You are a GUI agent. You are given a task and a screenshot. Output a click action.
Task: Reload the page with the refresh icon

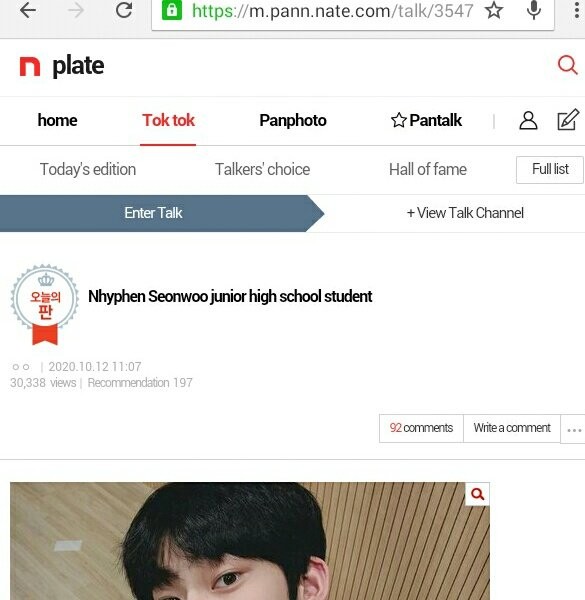tap(124, 10)
